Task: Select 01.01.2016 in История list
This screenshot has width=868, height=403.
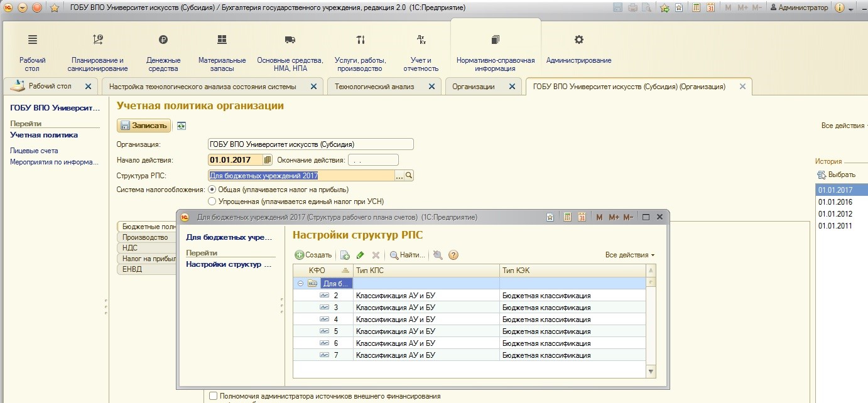Action: coord(835,201)
